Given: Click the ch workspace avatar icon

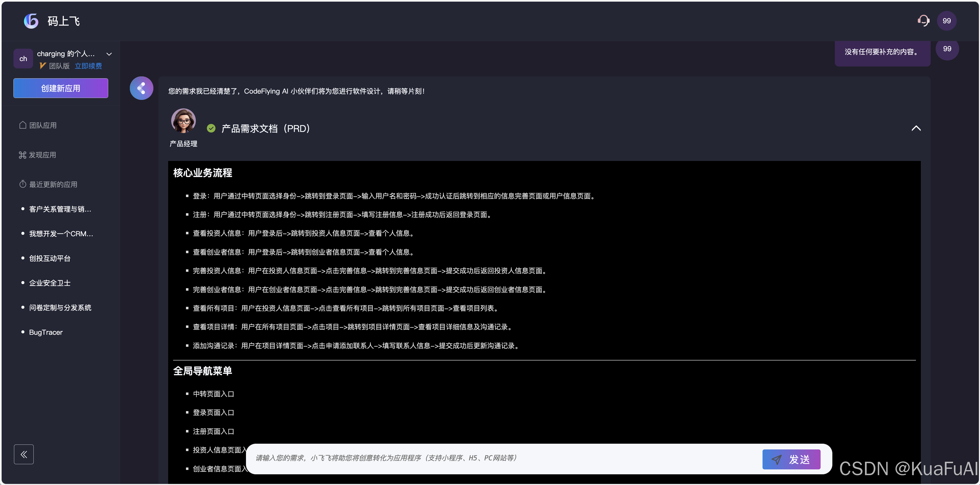Looking at the screenshot, I should coord(23,59).
